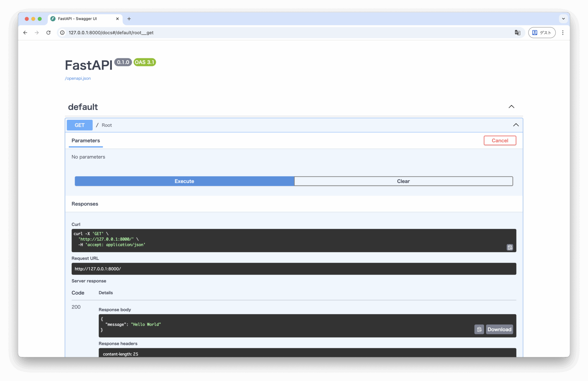Collapse the GET Root operation chevron
Image resolution: width=588 pixels, height=381 pixels.
click(x=516, y=125)
